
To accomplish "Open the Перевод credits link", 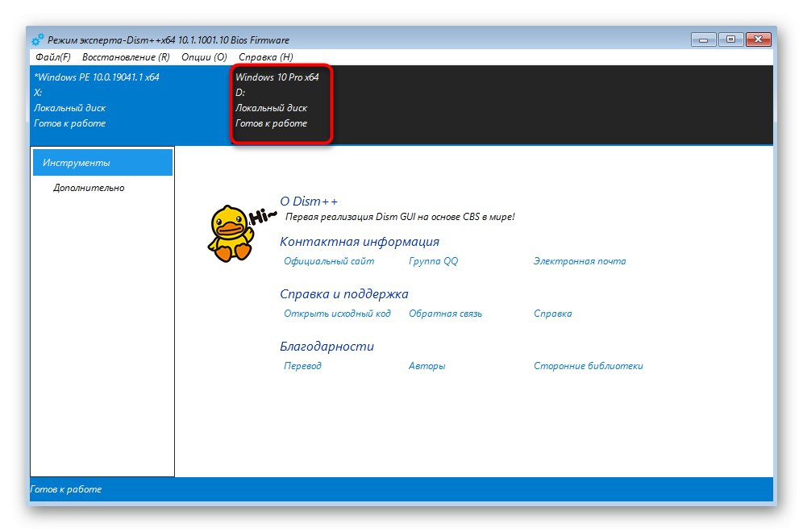I will [302, 366].
